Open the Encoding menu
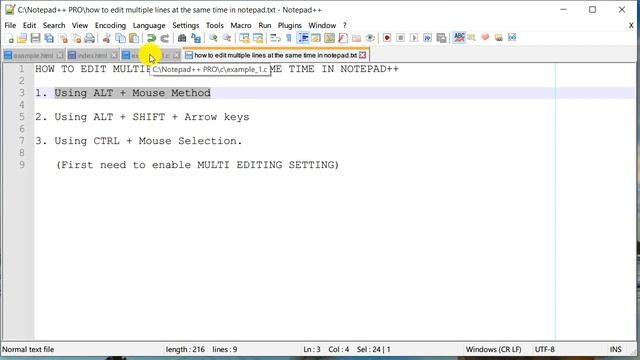Screen dimensions: 640x360 110,25
